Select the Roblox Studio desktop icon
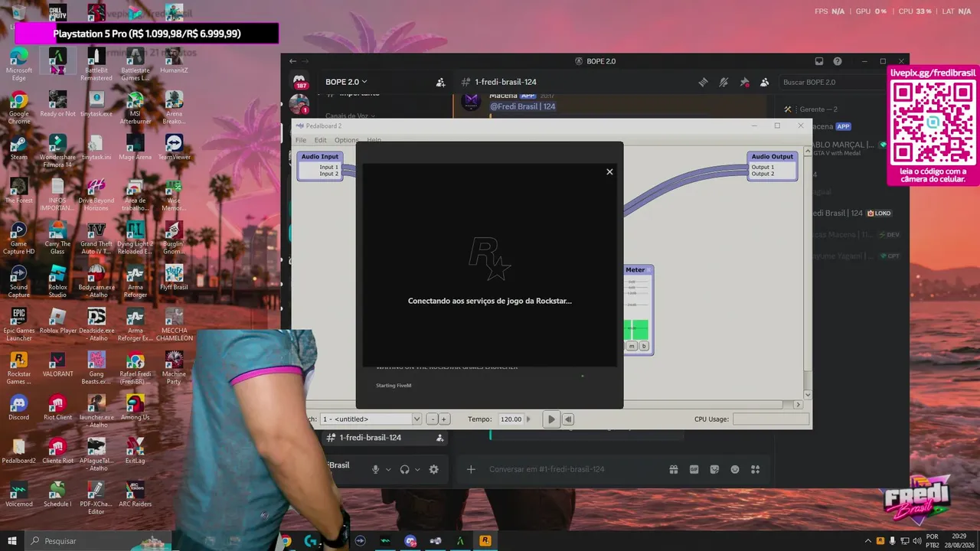The image size is (980, 551). pyautogui.click(x=57, y=281)
